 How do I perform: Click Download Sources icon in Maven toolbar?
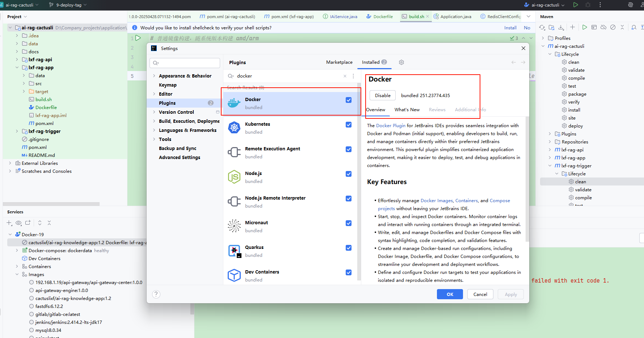click(561, 28)
